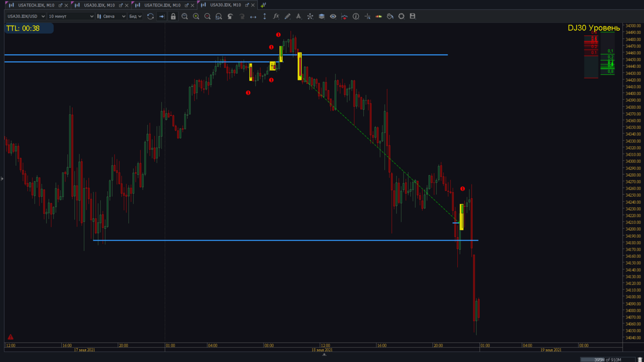
Task: Click horizontal fit arrows icon
Action: [x=253, y=16]
